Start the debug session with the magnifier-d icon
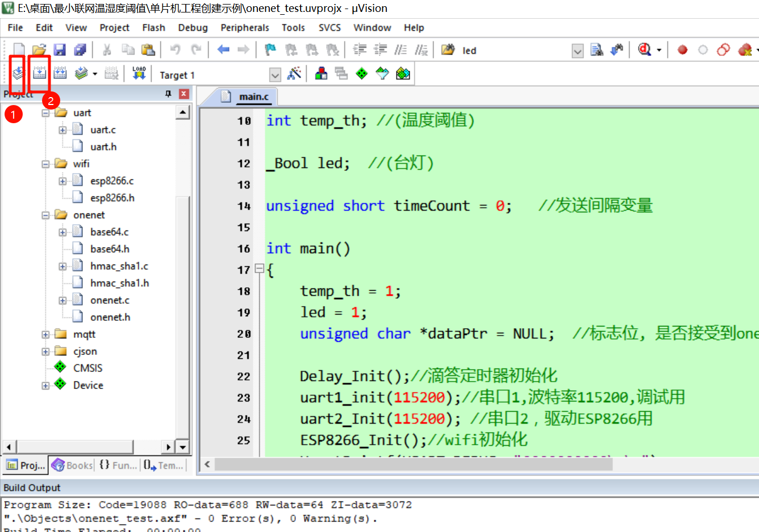759x532 pixels. 644,50
